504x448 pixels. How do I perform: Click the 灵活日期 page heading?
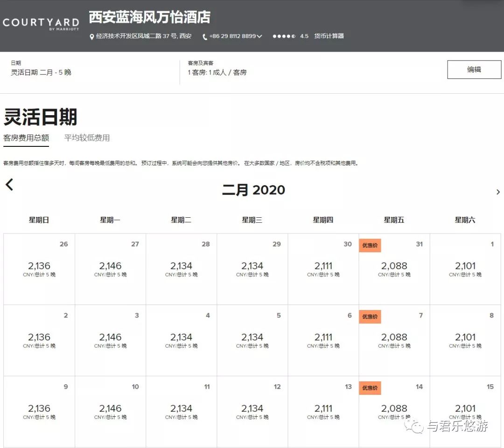pyautogui.click(x=40, y=117)
